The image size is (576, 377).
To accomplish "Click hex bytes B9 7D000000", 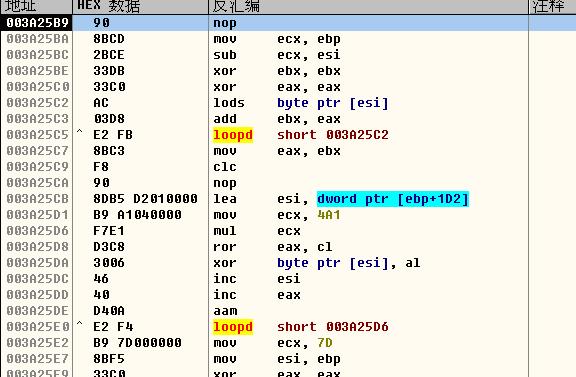I will 137,343.
